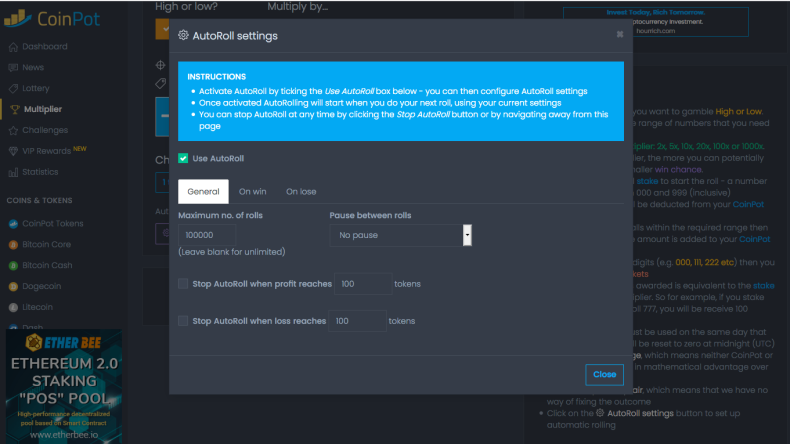Open Bitcoin Cash link
790x444 pixels.
pos(47,266)
